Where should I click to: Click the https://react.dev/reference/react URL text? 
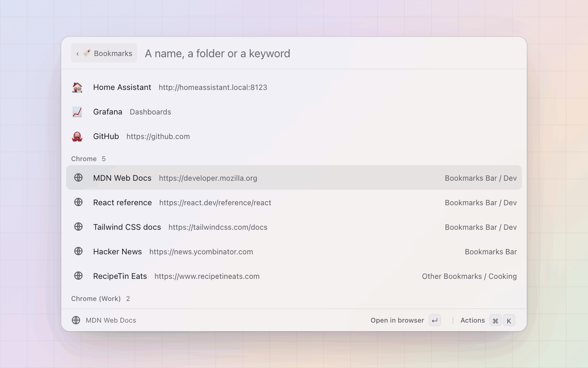coord(215,203)
